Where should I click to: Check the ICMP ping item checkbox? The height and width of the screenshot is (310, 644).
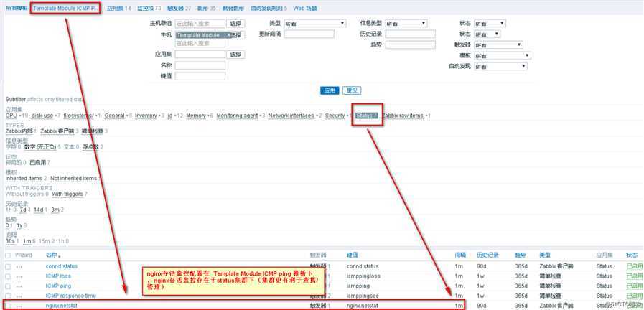pyautogui.click(x=8, y=286)
